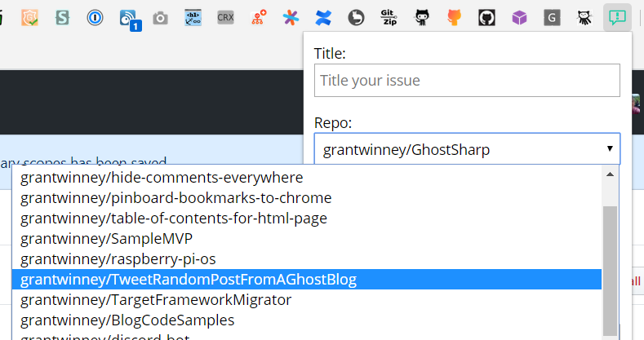
Task: Click the feed extension with badge 1
Action: tap(128, 17)
